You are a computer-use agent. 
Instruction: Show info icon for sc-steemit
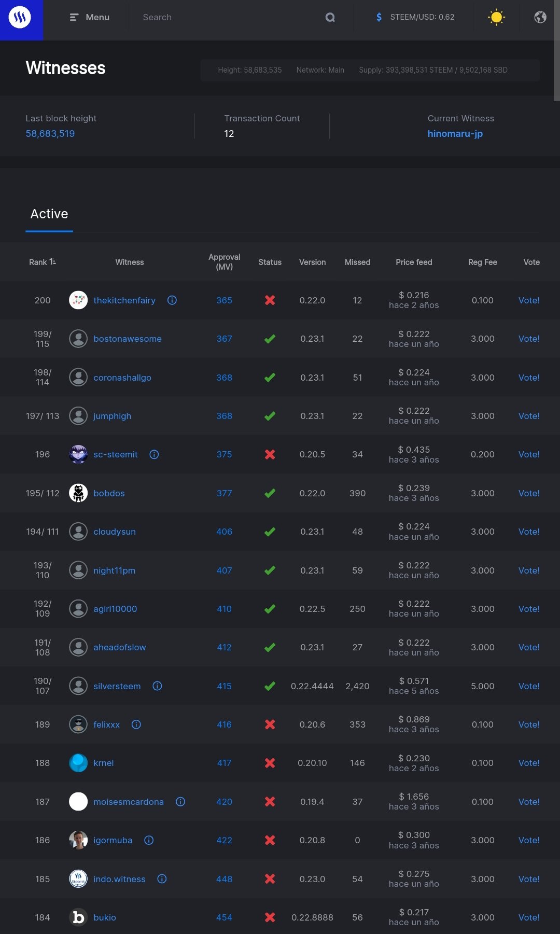(154, 454)
